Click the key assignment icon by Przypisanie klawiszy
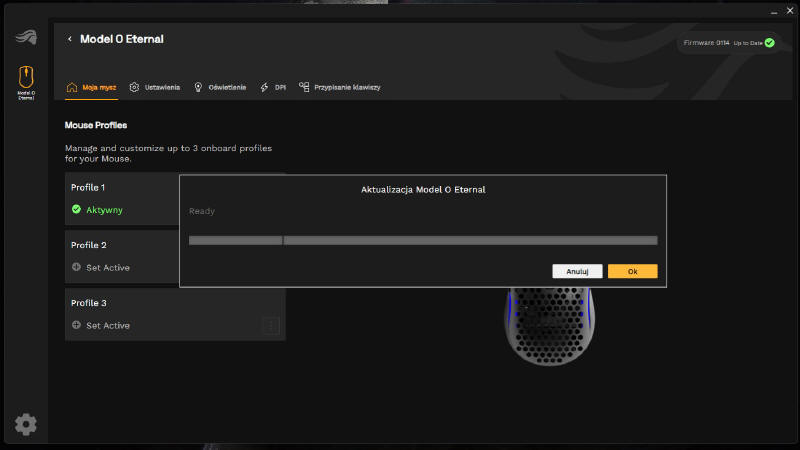The width and height of the screenshot is (800, 450). (x=304, y=87)
